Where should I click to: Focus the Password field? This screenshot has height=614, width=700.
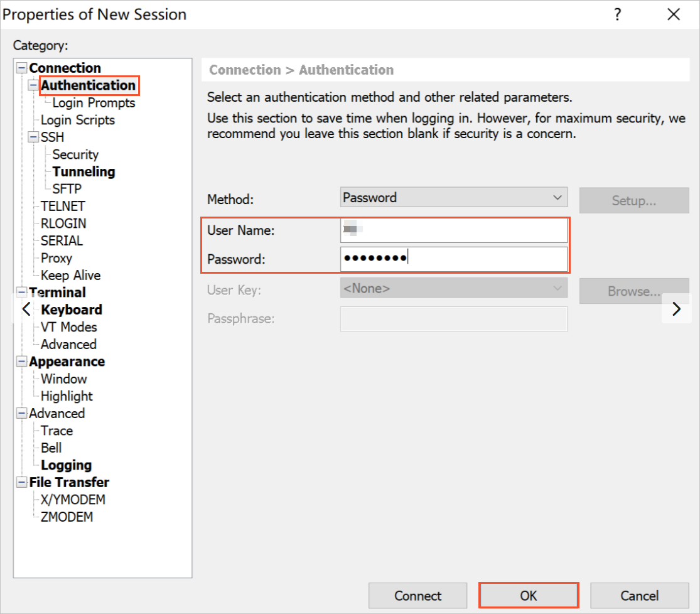click(453, 259)
